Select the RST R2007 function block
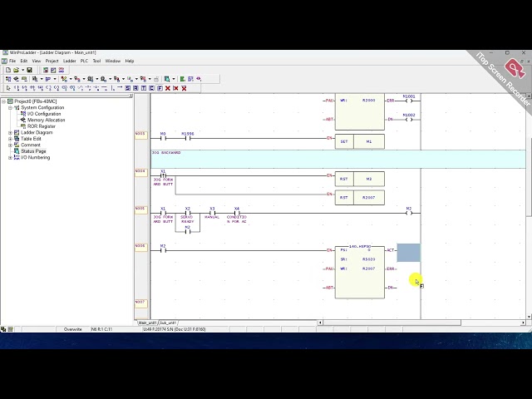 [x=360, y=198]
